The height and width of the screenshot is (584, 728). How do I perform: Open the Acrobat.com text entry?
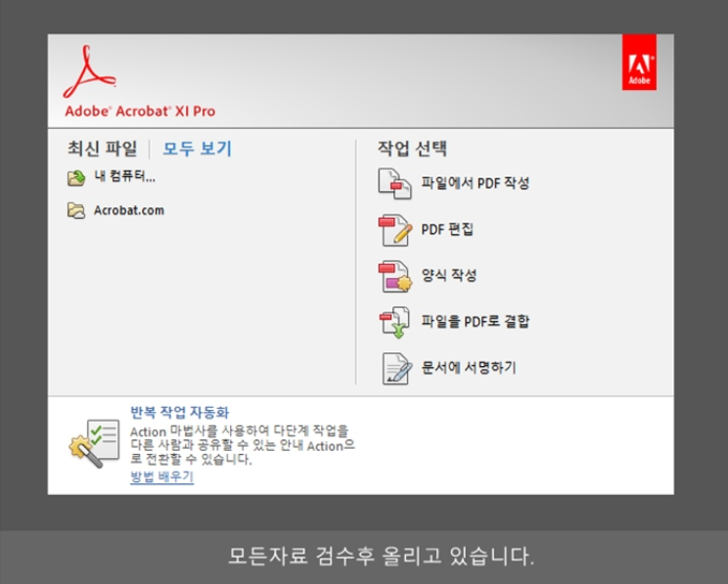129,210
